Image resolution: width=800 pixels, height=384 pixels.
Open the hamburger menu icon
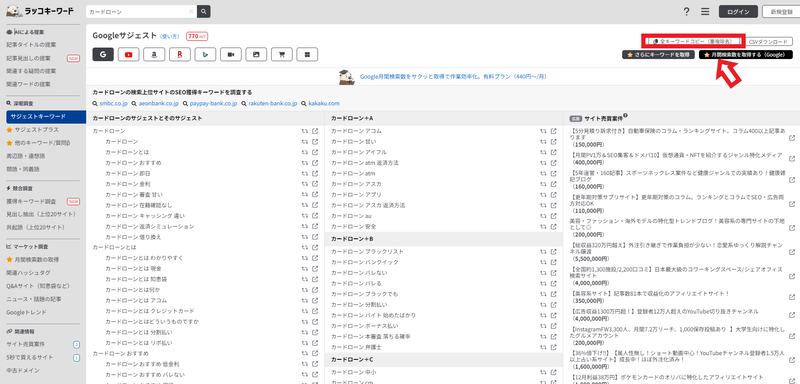coord(705,12)
